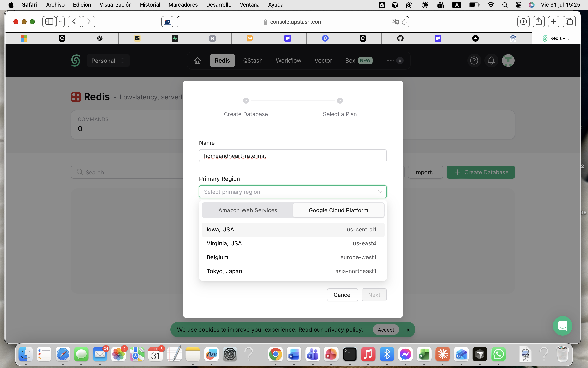The image size is (588, 368).
Task: Open the home icon in navigation
Action: [198, 61]
